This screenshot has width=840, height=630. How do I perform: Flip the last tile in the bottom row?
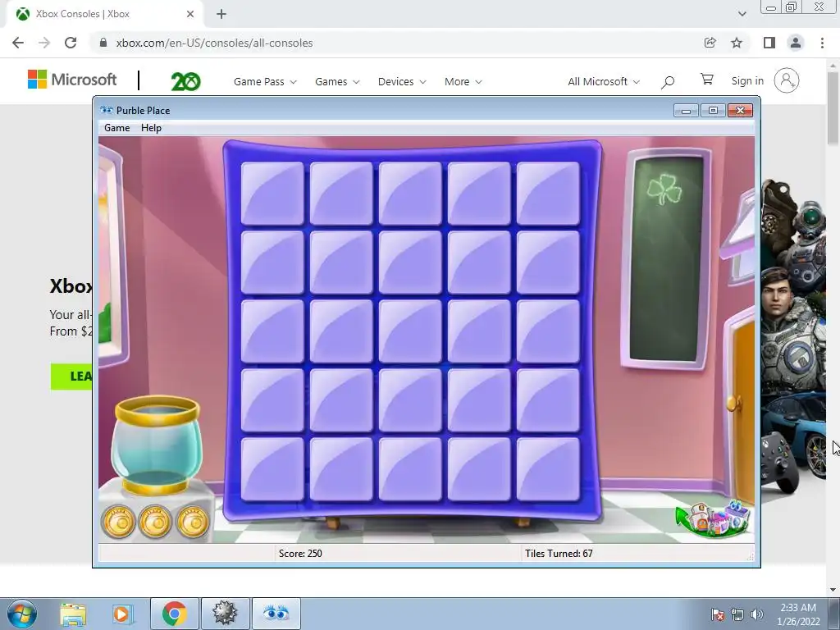click(x=548, y=469)
